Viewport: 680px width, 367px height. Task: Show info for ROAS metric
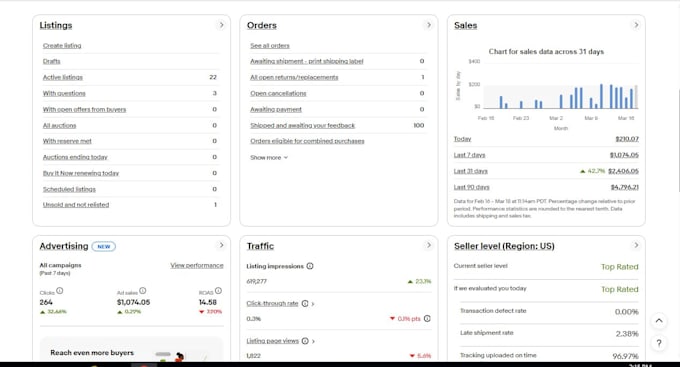point(218,291)
